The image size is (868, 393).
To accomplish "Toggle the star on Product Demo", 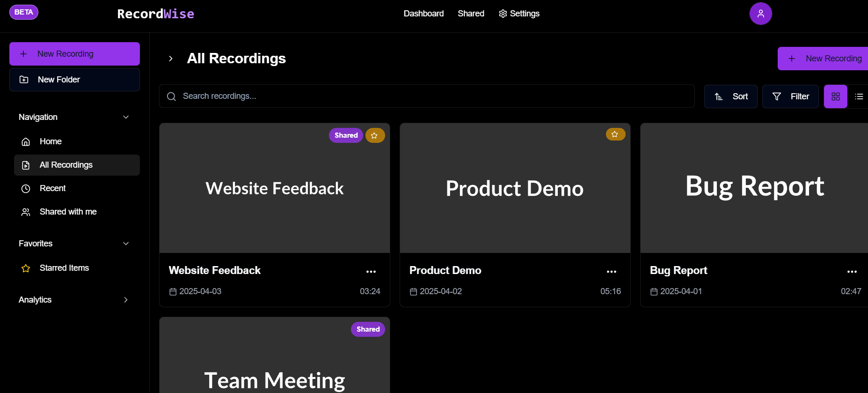I will pos(615,134).
